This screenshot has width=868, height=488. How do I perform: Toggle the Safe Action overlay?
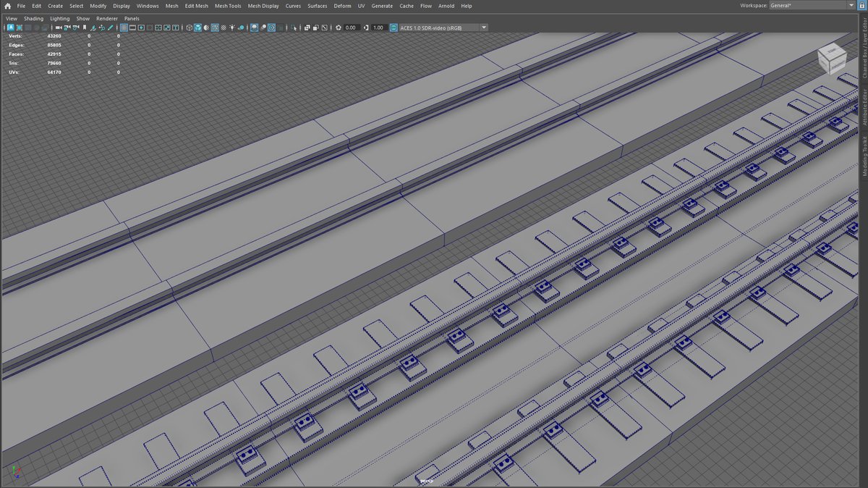pos(166,28)
